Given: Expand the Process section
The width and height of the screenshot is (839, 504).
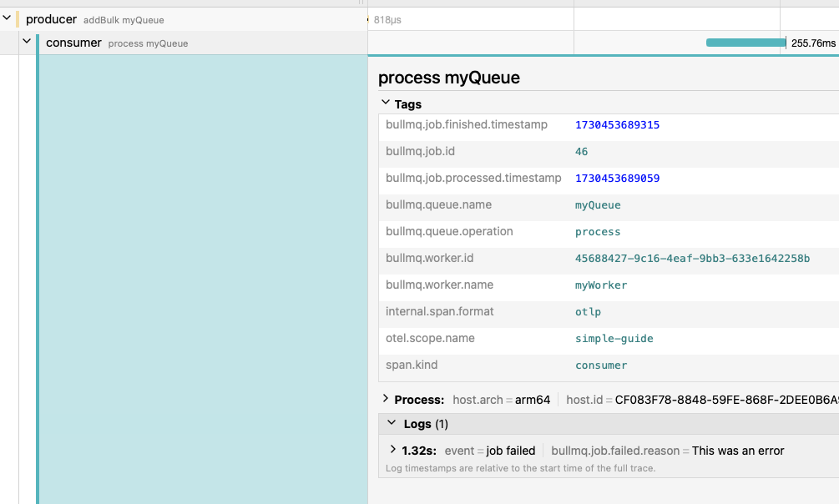Looking at the screenshot, I should [x=386, y=399].
